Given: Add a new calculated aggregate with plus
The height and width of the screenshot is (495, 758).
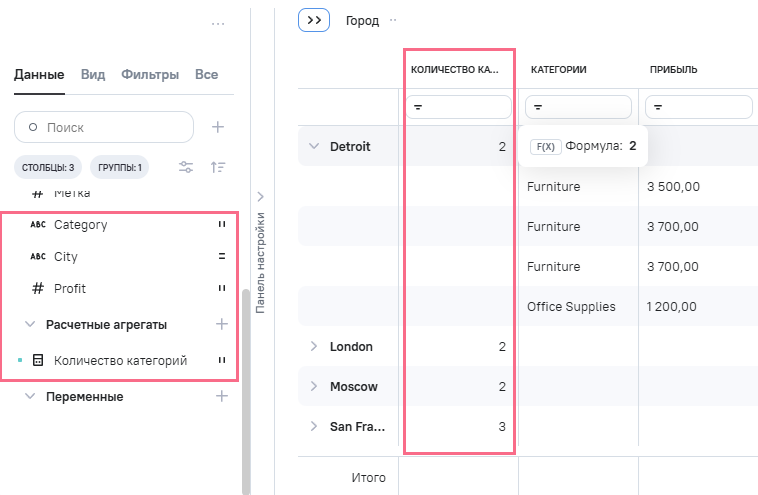Looking at the screenshot, I should 222,324.
